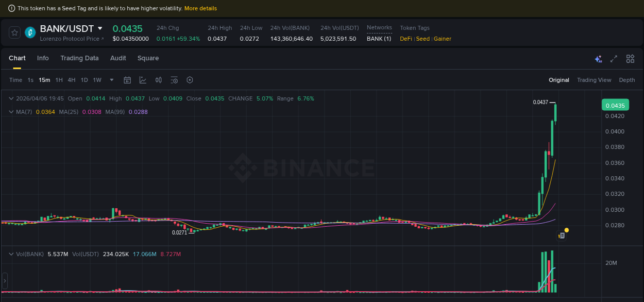Click the seed tag warning info icon
Screen dimensions: 644x302
click(x=11, y=8)
